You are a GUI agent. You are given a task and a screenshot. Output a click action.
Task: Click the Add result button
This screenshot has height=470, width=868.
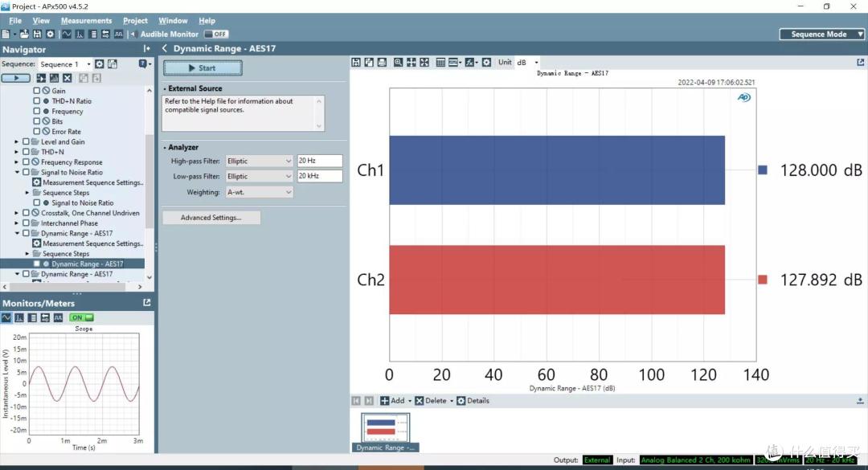point(392,401)
